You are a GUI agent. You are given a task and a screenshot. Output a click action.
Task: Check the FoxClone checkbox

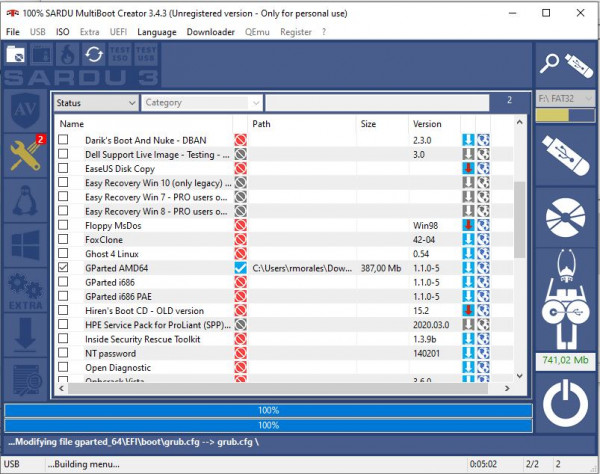63,239
